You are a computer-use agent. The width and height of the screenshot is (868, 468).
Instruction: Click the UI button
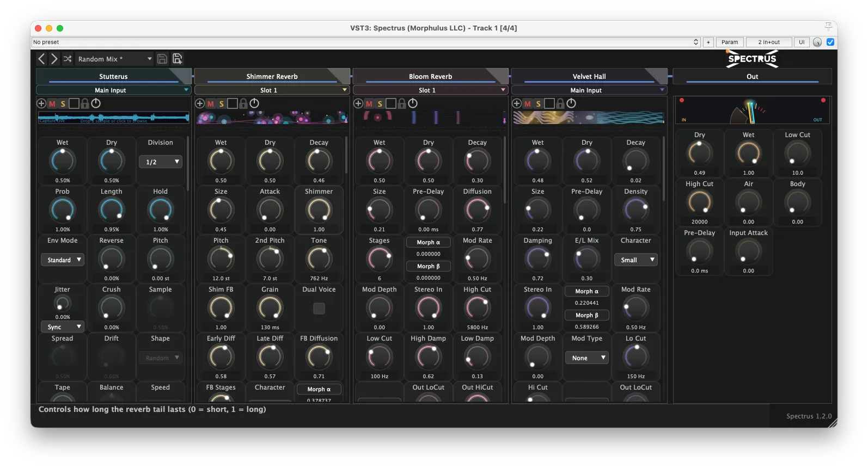coord(802,42)
